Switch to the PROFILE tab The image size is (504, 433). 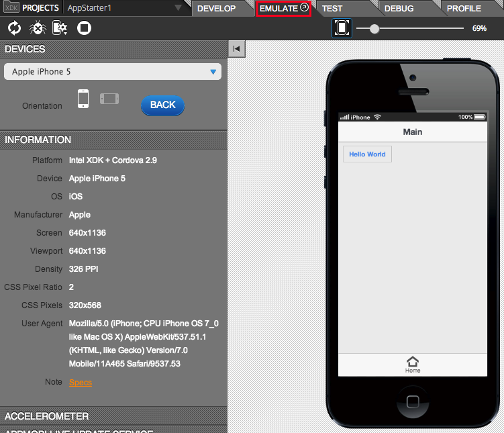click(464, 8)
